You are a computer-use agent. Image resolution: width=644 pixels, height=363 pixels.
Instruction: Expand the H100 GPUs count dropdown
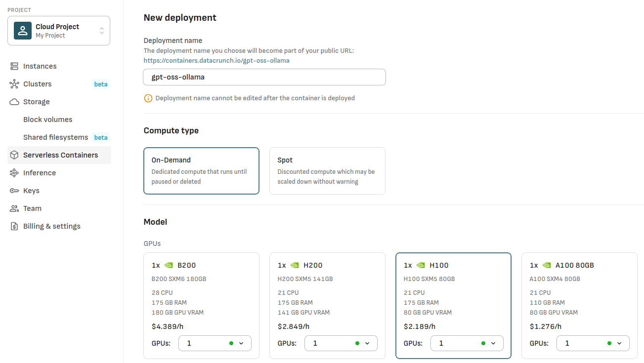pos(467,343)
